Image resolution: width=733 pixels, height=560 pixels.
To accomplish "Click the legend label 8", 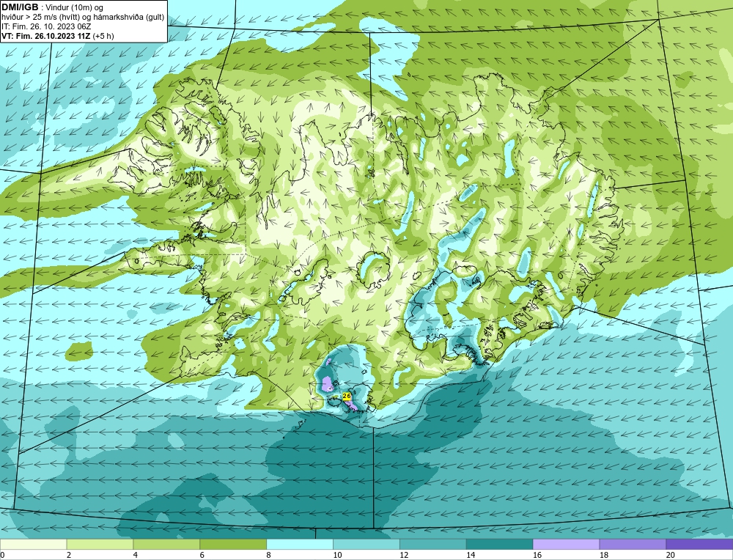I will tap(269, 556).
